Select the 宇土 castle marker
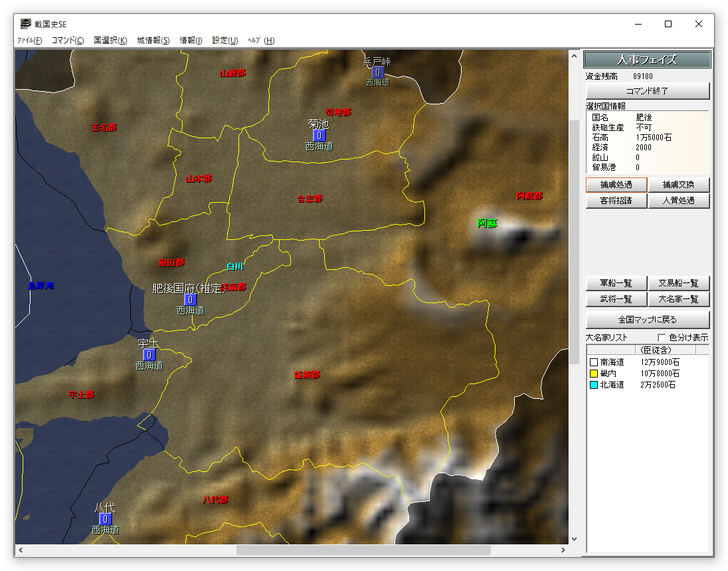 [x=149, y=355]
